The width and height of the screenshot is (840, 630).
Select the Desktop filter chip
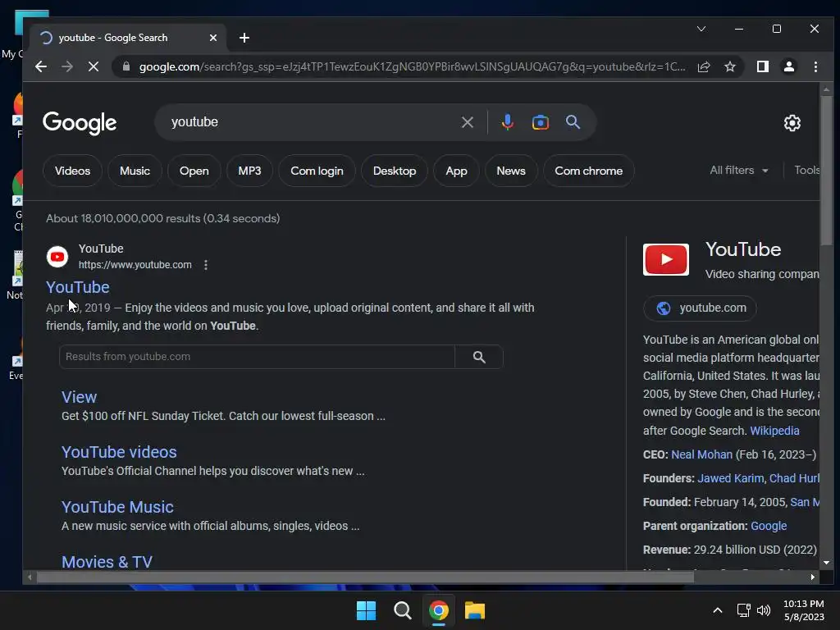395,171
